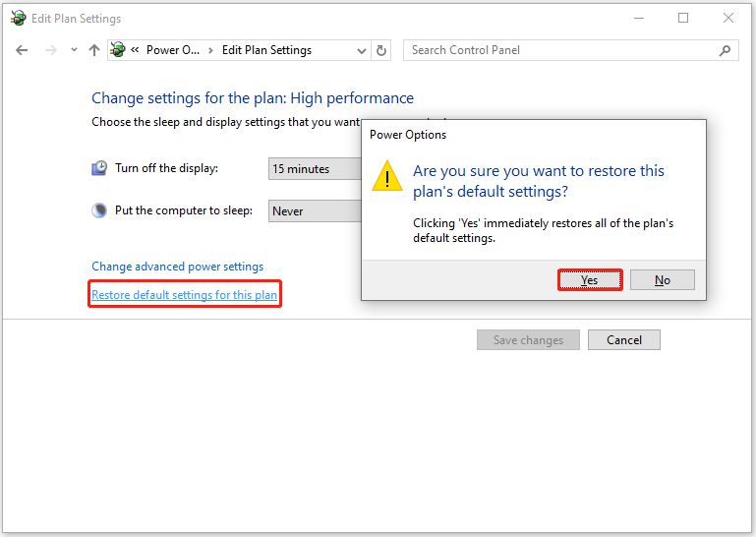This screenshot has width=756, height=537.
Task: Click Restore default settings for this plan
Action: click(x=184, y=295)
